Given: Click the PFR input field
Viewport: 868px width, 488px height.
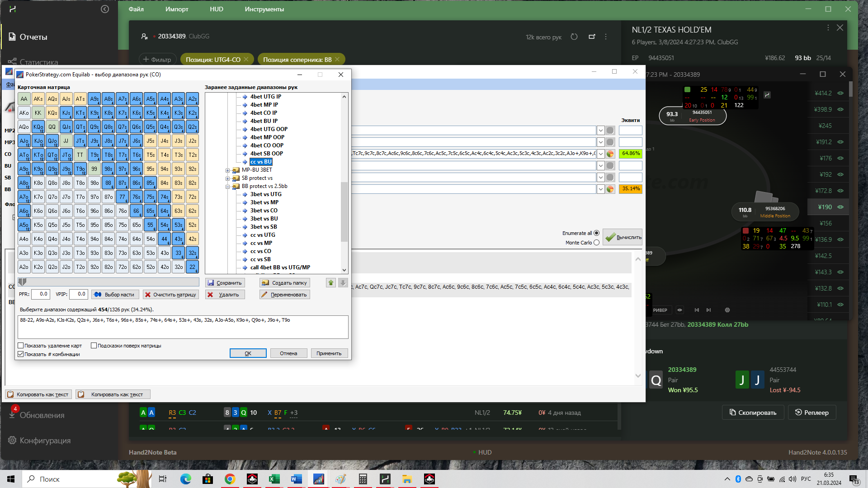Looking at the screenshot, I should tap(41, 294).
